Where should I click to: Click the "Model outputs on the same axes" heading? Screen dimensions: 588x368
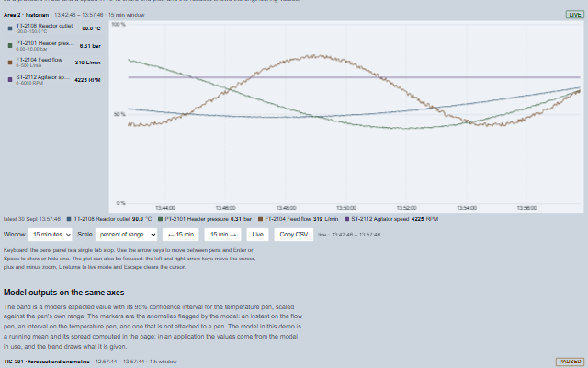coord(64,293)
